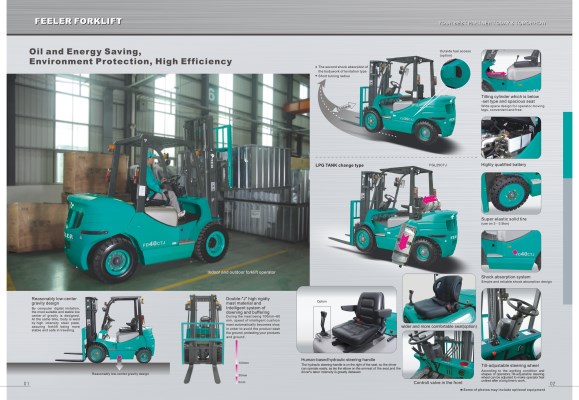Click the FD40CTJ label on the warehouse forklift
The width and height of the screenshot is (579, 400).
(155, 243)
